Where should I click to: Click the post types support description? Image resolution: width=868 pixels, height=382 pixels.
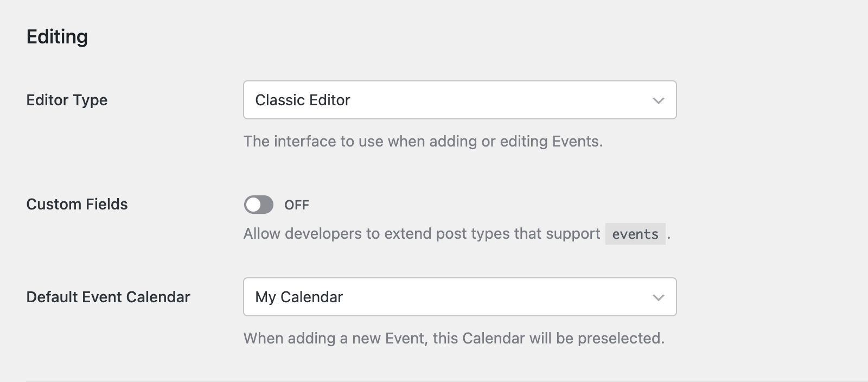(423, 233)
